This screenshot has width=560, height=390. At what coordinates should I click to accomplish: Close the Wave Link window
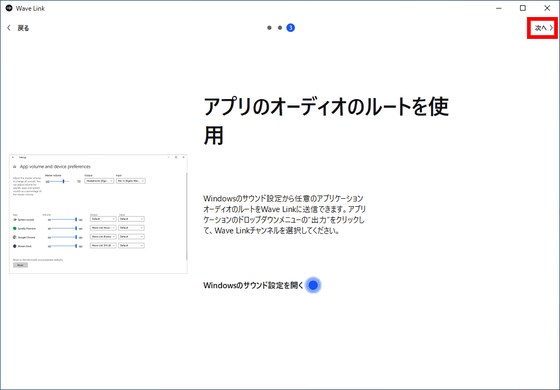pos(547,8)
